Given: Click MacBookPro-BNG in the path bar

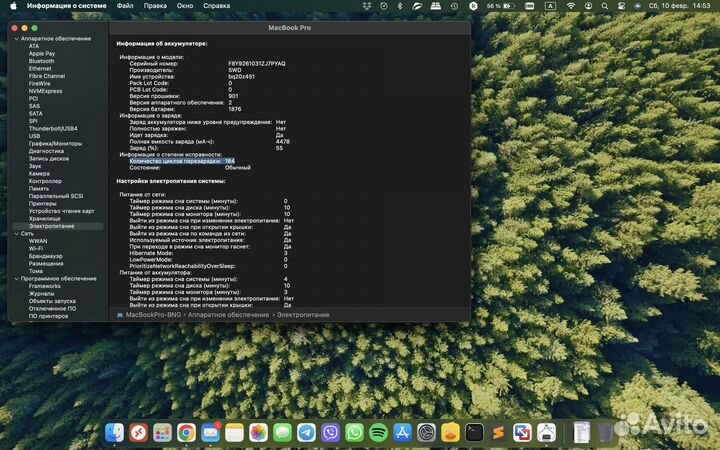Looking at the screenshot, I should click(153, 315).
